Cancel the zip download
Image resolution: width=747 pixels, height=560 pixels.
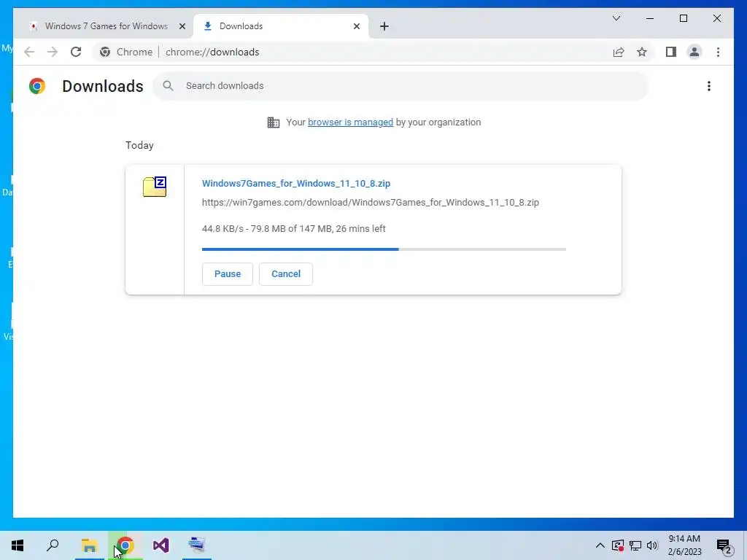[286, 274]
